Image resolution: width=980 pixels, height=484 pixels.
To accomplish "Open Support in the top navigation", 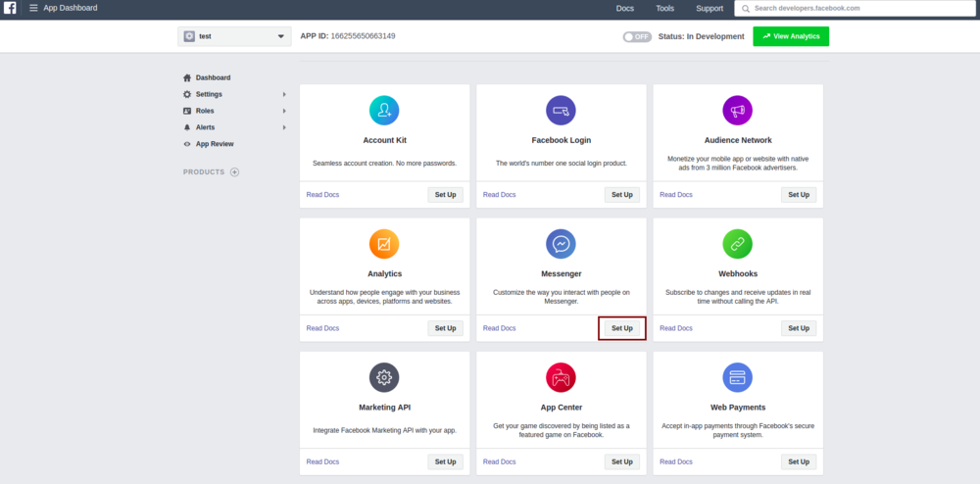I will tap(710, 8).
